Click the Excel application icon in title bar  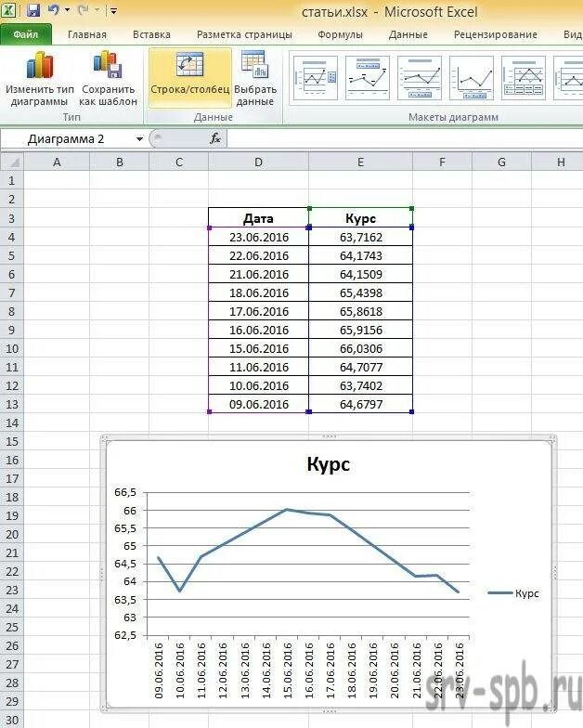point(8,10)
